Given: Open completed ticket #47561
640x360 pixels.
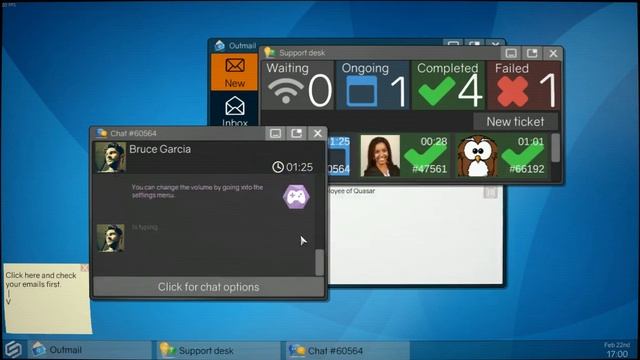Looking at the screenshot, I should click(x=405, y=156).
